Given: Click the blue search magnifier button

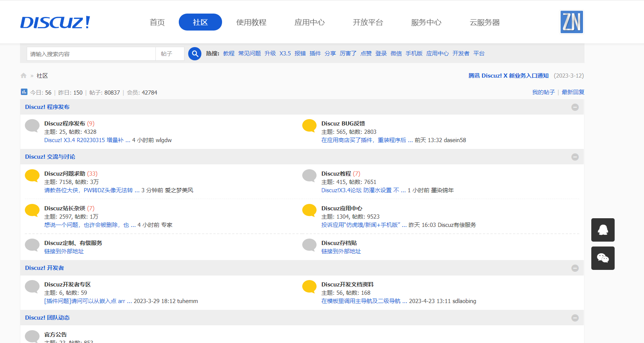Looking at the screenshot, I should point(195,54).
